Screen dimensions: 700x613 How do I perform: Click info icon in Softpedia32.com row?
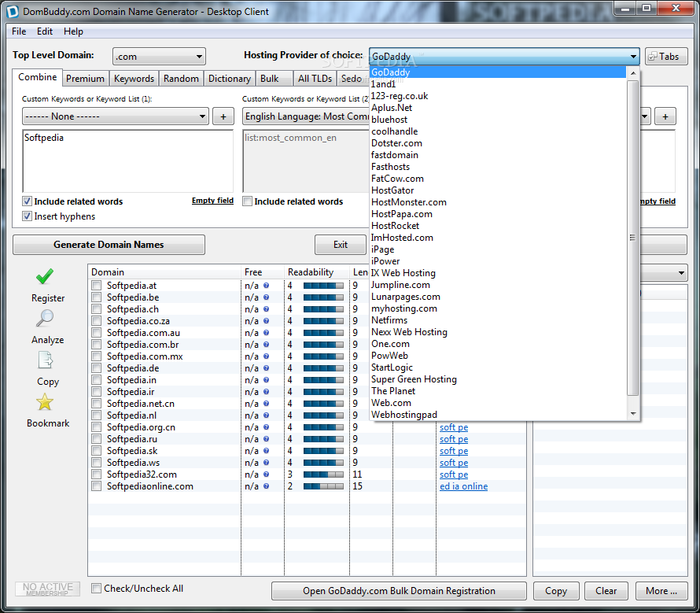(x=266, y=475)
